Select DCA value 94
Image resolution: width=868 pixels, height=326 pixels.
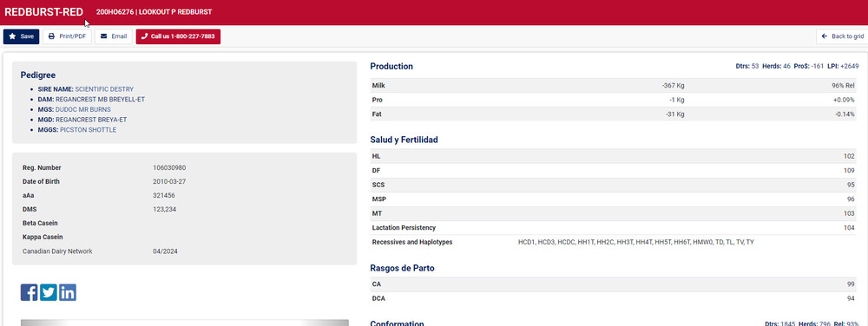[852, 298]
